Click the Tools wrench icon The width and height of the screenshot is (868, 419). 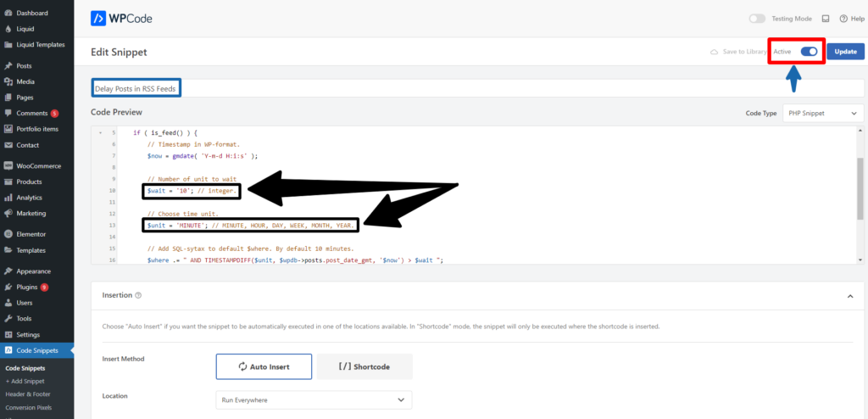(8, 319)
